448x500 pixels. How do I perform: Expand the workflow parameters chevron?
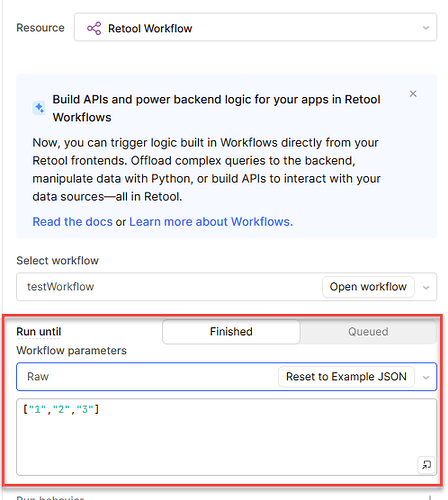coord(426,377)
